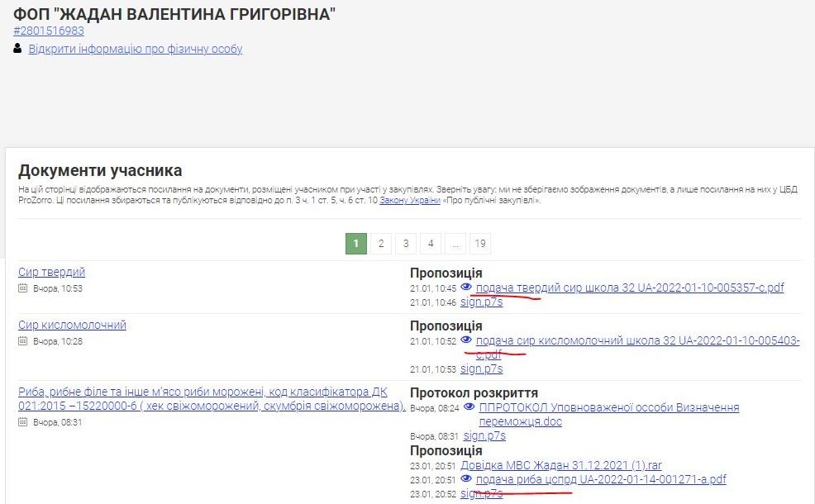Click the red document icon beside ППРОТОКОЛ file
The width and height of the screenshot is (815, 504).
[470, 407]
